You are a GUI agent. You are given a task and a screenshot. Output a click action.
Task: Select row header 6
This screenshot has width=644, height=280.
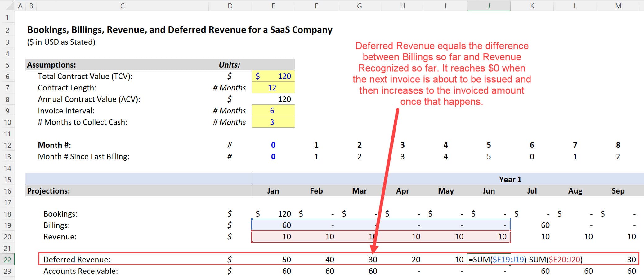[7, 76]
